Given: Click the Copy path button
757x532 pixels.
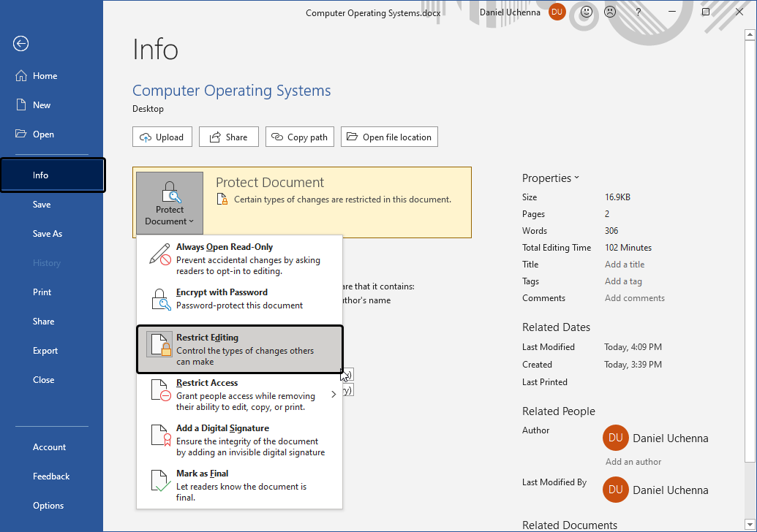Looking at the screenshot, I should [299, 137].
